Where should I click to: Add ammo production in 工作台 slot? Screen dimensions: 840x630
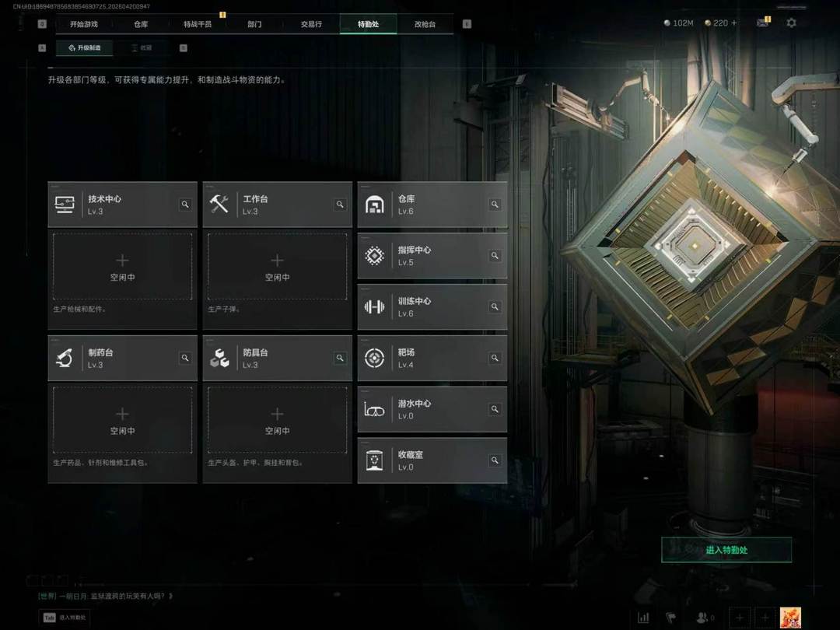[x=277, y=266]
